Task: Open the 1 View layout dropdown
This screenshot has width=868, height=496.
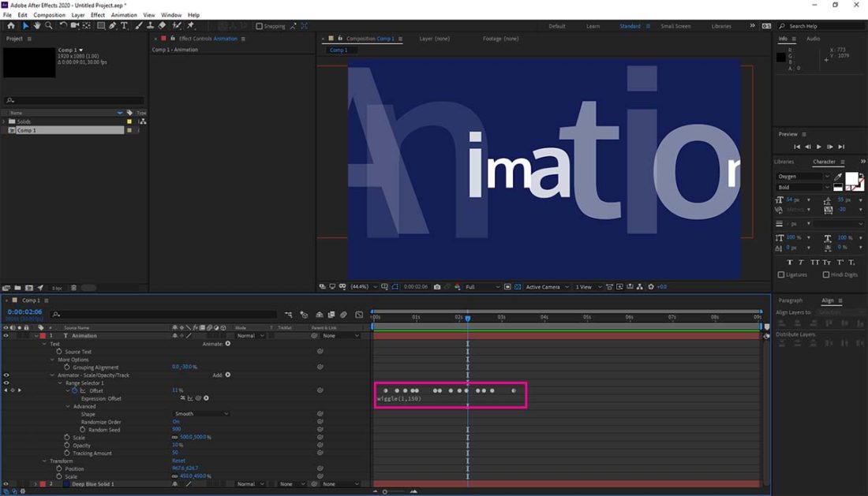Action: 588,287
